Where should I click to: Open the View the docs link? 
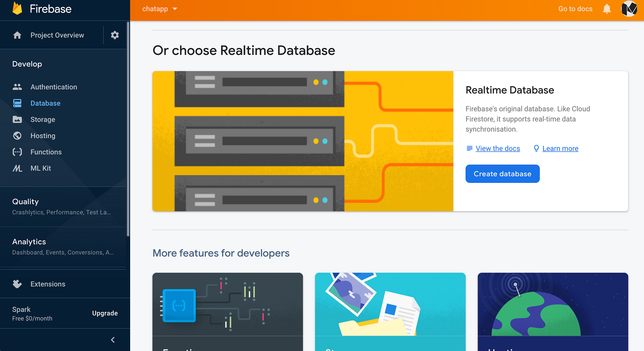coord(498,148)
